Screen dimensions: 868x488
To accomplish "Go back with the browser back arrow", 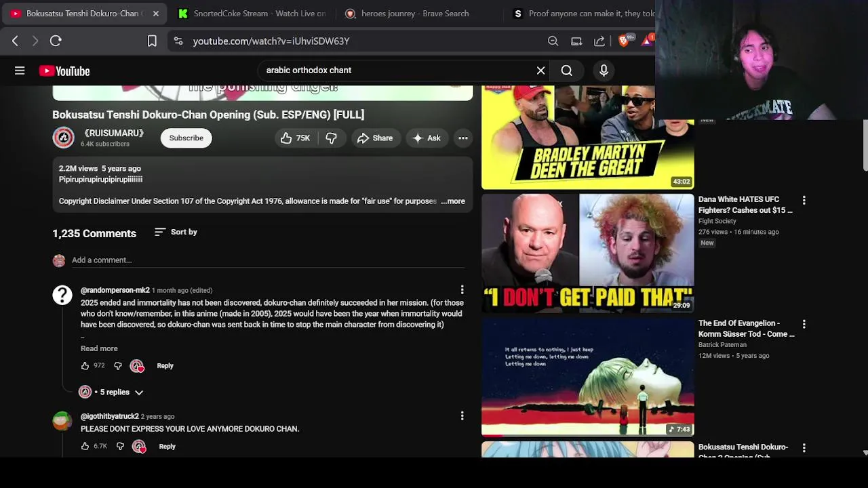I will (15, 41).
